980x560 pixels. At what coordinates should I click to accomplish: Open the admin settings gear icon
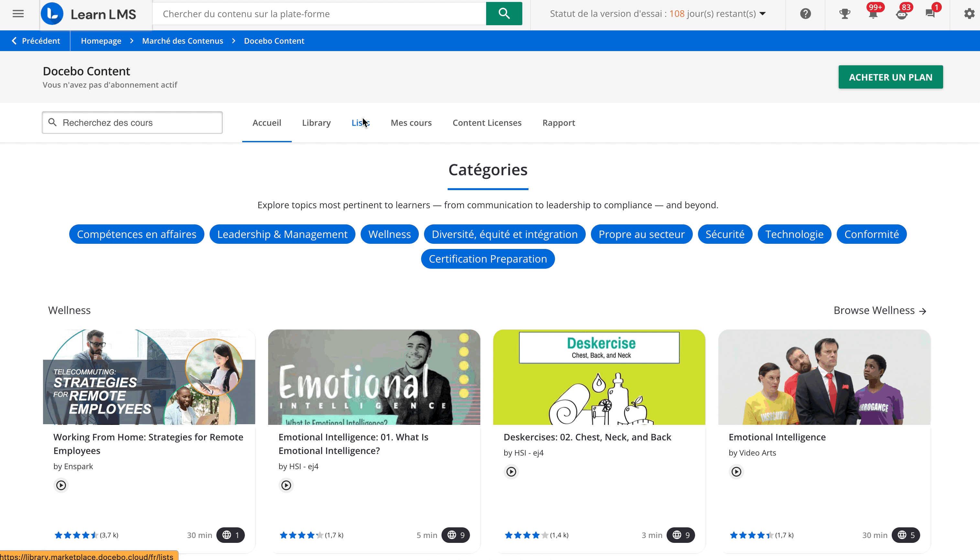click(x=969, y=14)
